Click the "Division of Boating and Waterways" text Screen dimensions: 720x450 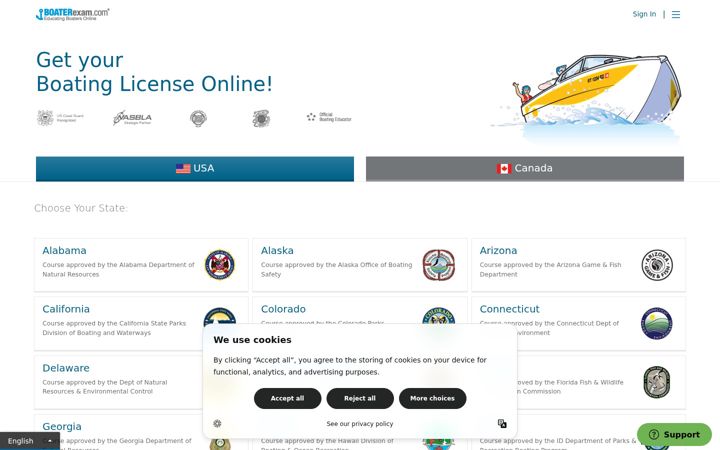point(96,333)
